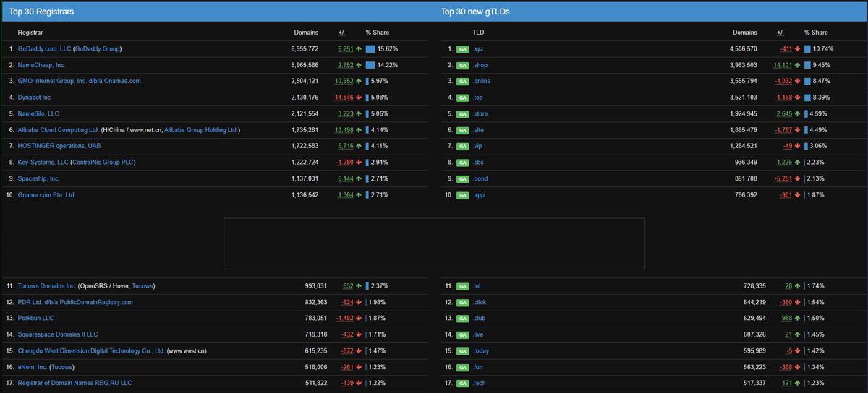Open the Spaceship, Inc. registrar link

[38, 178]
